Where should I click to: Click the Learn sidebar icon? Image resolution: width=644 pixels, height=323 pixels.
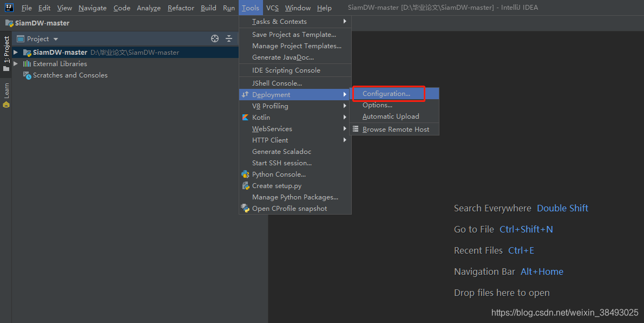click(6, 105)
